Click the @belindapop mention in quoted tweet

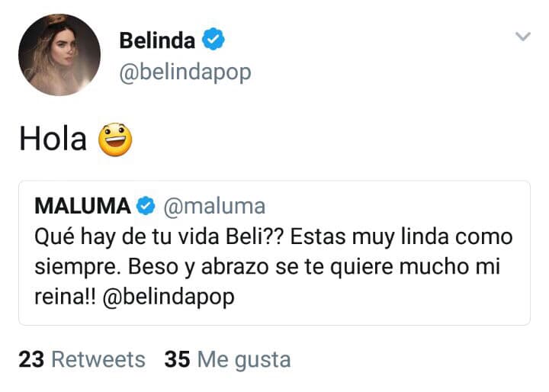coord(168,297)
